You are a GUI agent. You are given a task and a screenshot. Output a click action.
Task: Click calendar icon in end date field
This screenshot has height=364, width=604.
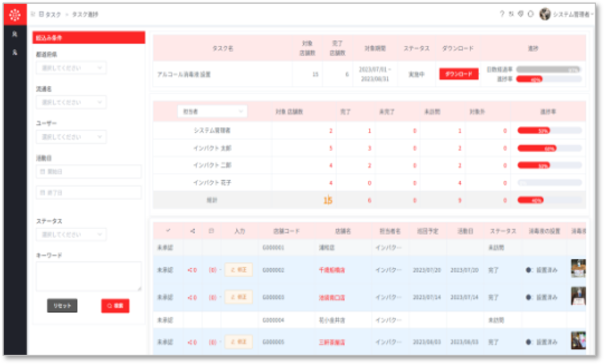(42, 193)
